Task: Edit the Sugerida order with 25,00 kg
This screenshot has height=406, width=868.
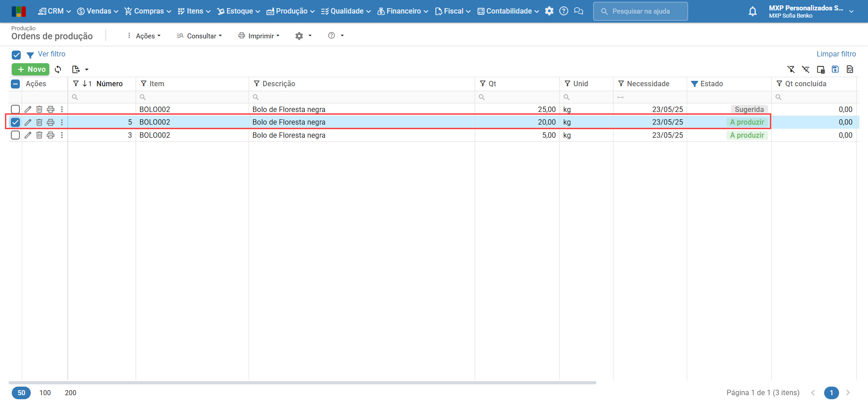Action: click(x=28, y=109)
